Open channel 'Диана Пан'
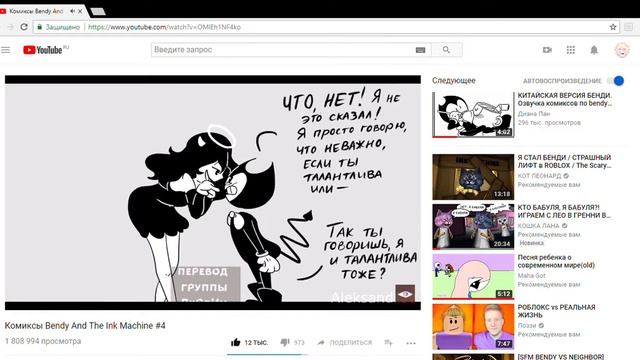640x360 pixels. 533,113
